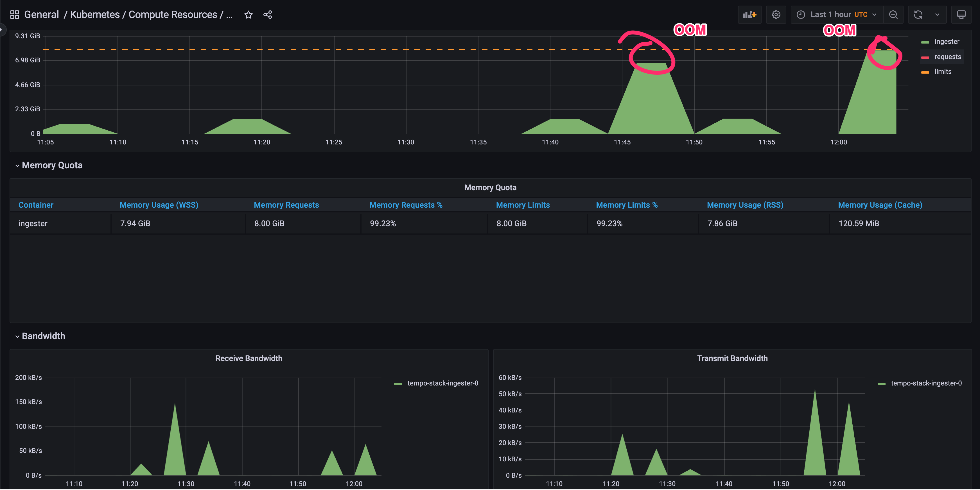Expand the side menu arrow
980x490 pixels.
[x=2, y=29]
